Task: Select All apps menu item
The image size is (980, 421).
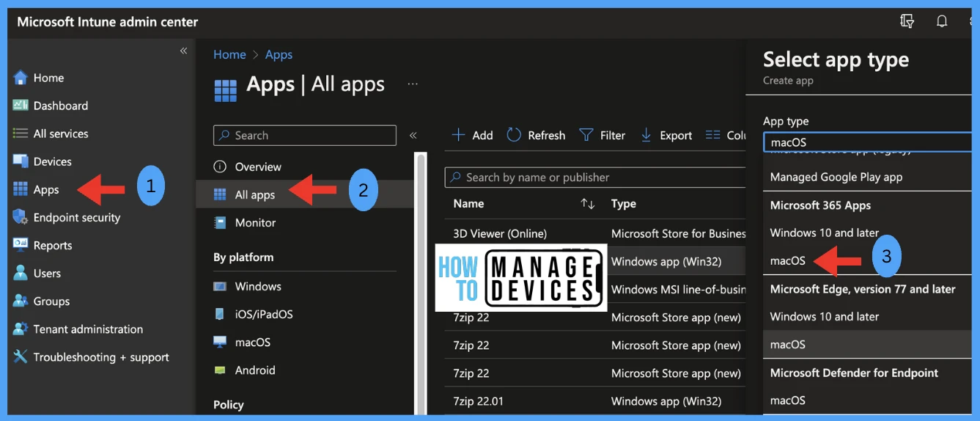Action: (305, 194)
